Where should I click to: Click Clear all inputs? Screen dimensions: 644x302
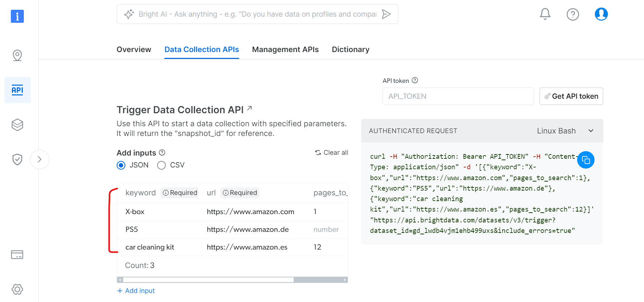pyautogui.click(x=332, y=153)
